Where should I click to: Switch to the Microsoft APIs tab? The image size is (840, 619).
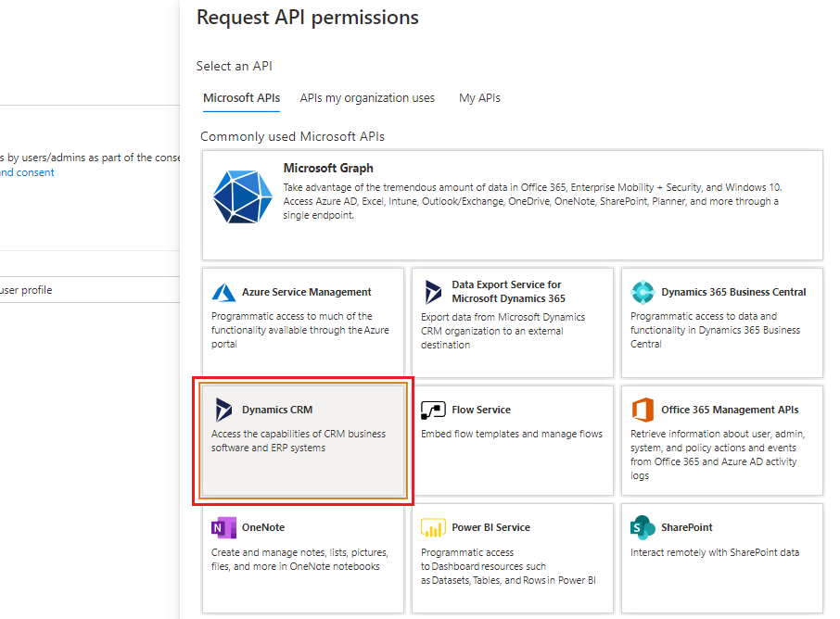click(242, 98)
